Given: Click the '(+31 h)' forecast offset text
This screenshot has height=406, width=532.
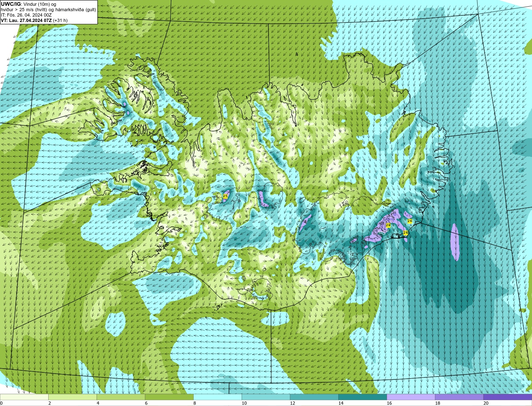Looking at the screenshot, I should pyautogui.click(x=60, y=20).
